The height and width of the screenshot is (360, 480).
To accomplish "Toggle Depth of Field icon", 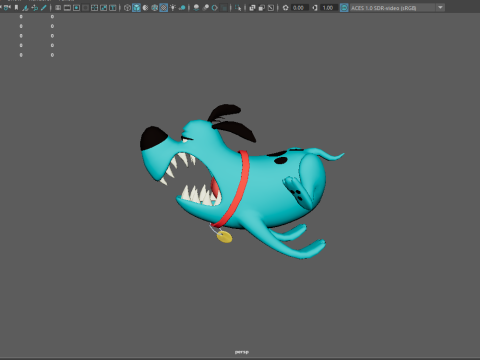I will pos(224,8).
